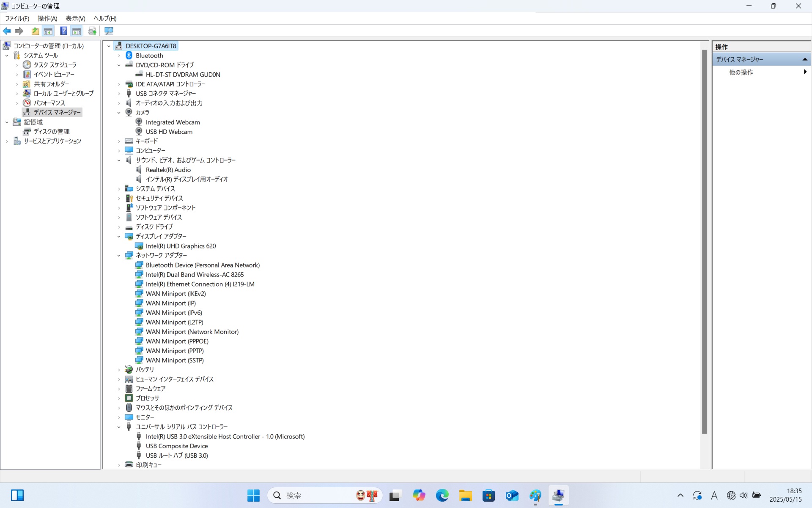Collapse the DESKTOP-G7A6IT8 root node
Viewport: 812px width, 508px height.
click(109, 46)
